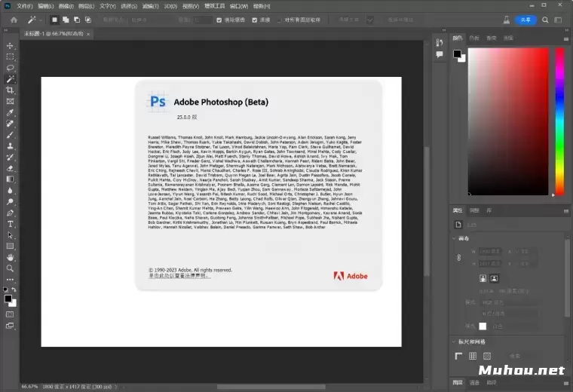This screenshot has height=392, width=573.
Task: Set canvas to landscape orientation
Action: pos(494,278)
